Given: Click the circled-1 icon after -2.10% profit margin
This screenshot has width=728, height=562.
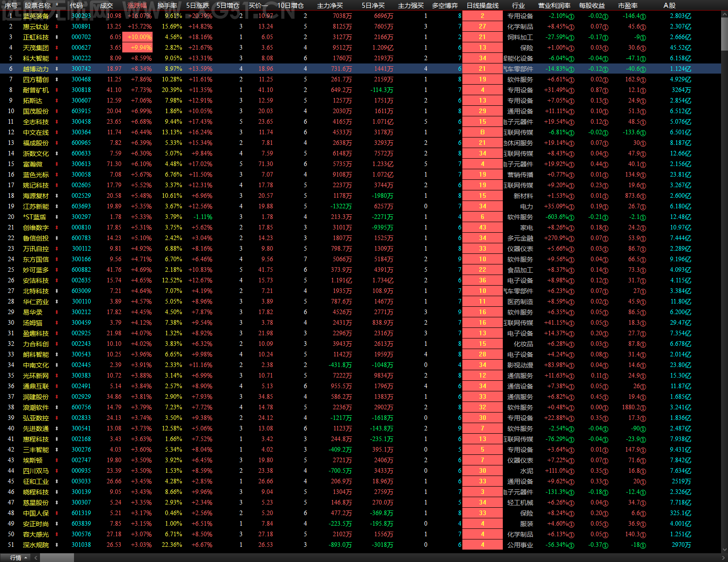Looking at the screenshot, I should pos(571,17).
